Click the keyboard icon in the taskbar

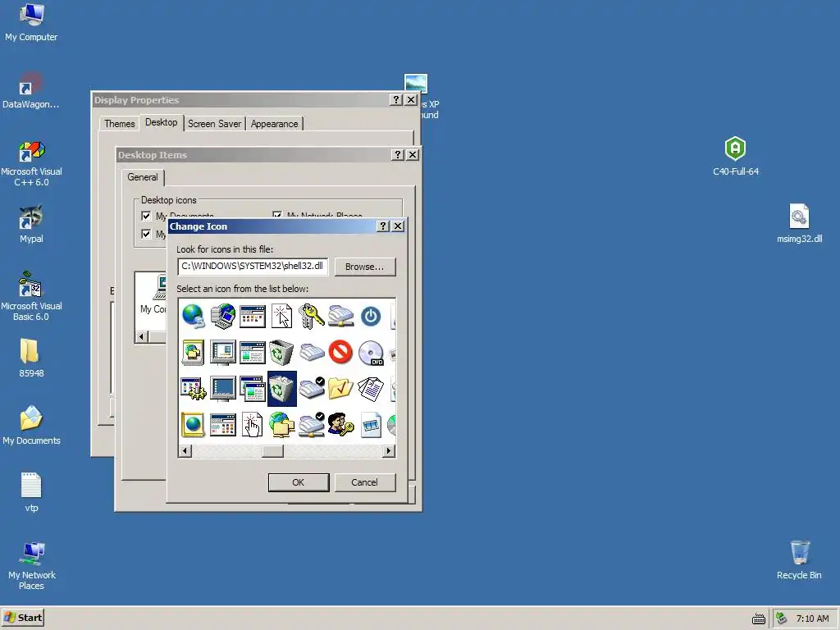(759, 619)
